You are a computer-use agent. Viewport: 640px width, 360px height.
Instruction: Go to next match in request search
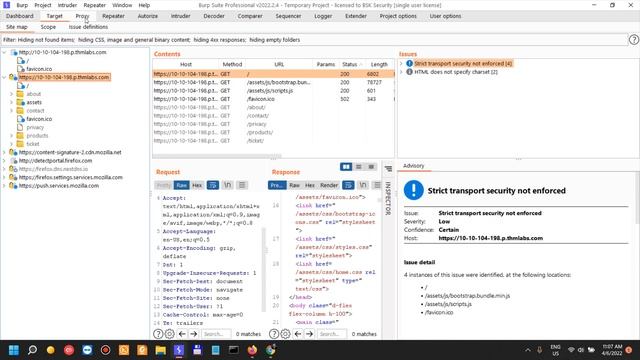[193, 334]
